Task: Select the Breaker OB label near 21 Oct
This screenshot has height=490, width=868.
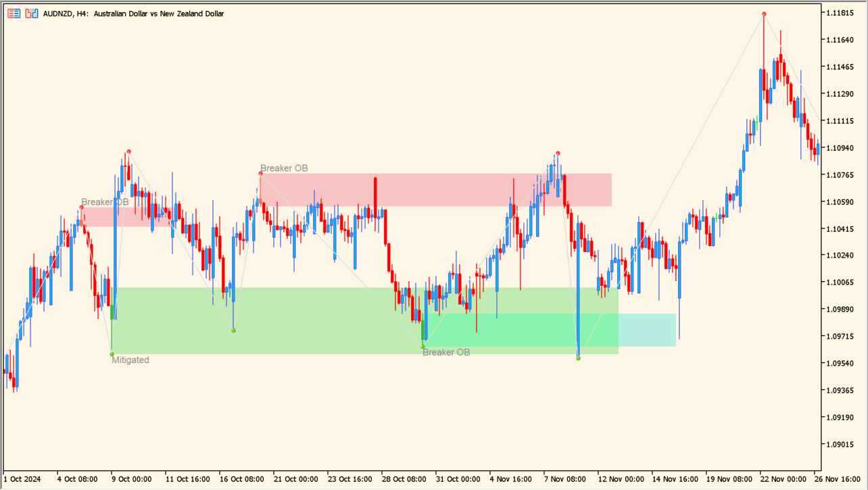Action: (284, 168)
